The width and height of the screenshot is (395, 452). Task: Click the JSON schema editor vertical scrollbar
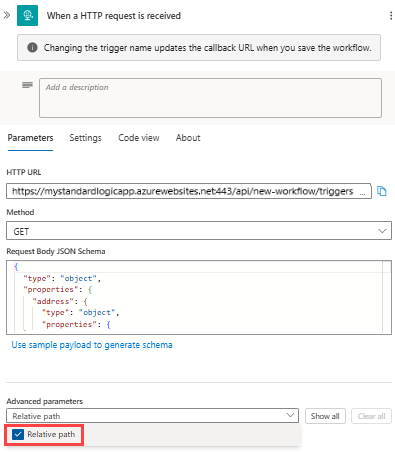pos(387,297)
